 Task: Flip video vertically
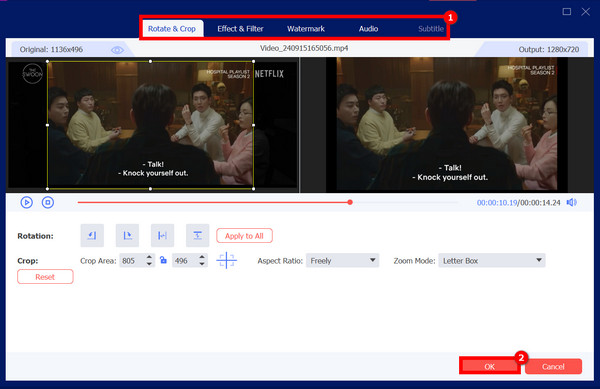(197, 236)
